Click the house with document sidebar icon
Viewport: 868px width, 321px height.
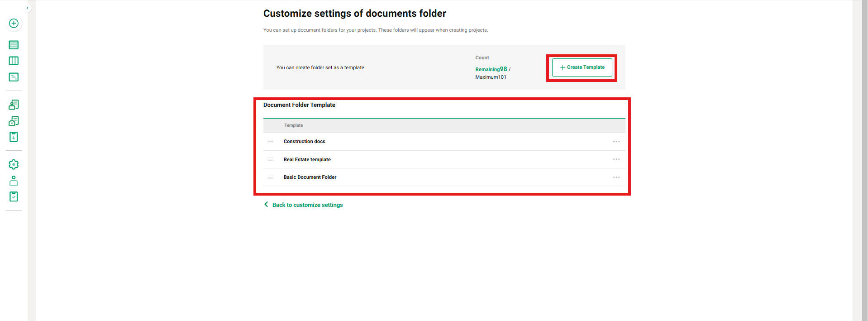click(x=14, y=121)
